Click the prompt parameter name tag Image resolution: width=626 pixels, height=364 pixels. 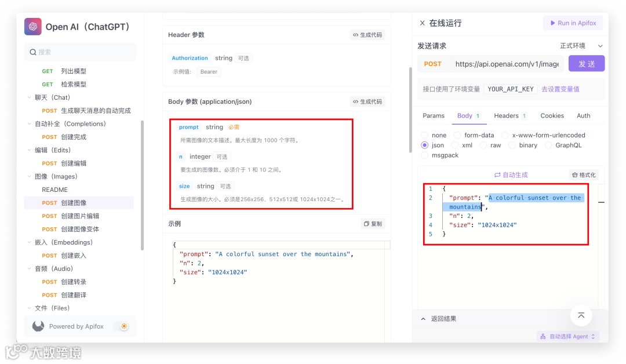(x=188, y=128)
